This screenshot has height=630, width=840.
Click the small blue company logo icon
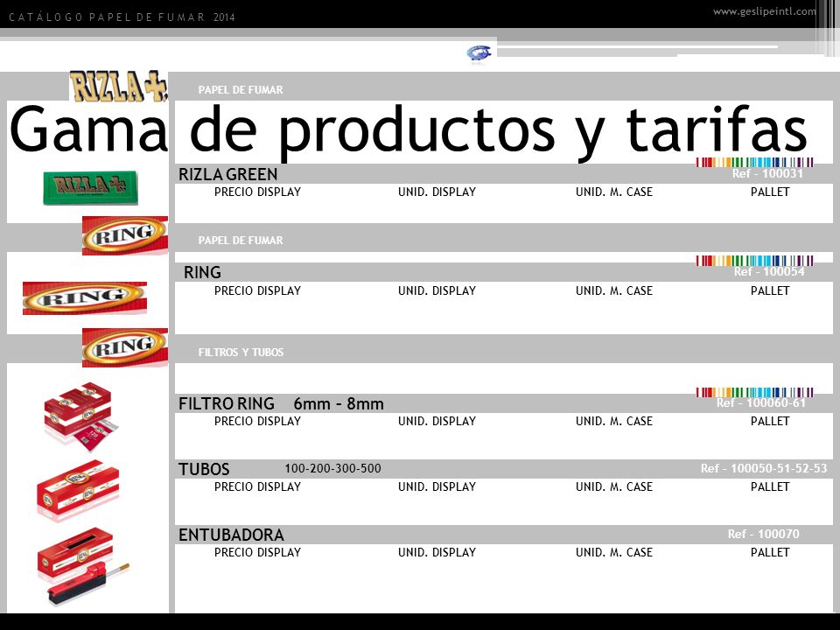[x=479, y=53]
